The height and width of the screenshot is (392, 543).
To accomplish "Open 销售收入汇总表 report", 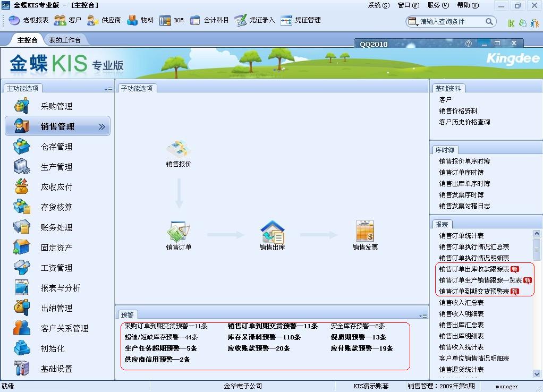I will pyautogui.click(x=461, y=302).
